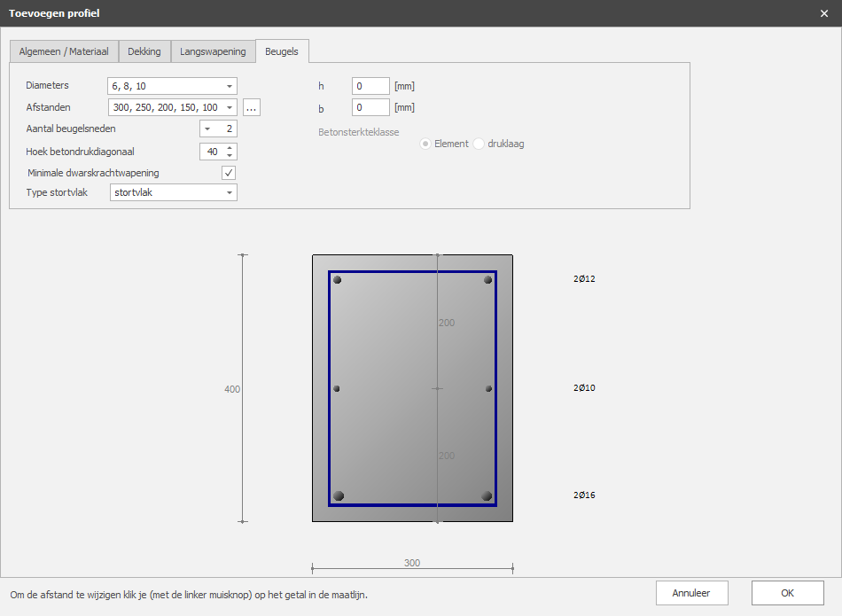842x616 pixels.
Task: Select the Beugels tab
Action: click(x=282, y=51)
